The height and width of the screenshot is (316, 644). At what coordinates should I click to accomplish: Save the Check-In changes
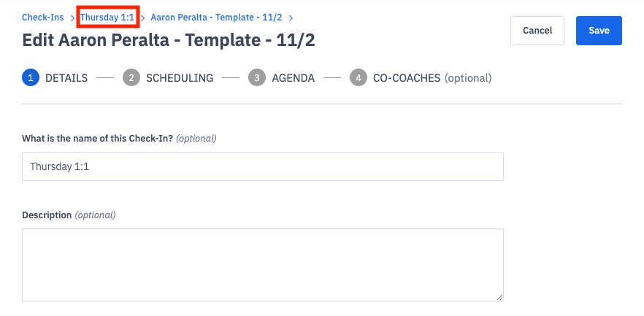(x=599, y=31)
